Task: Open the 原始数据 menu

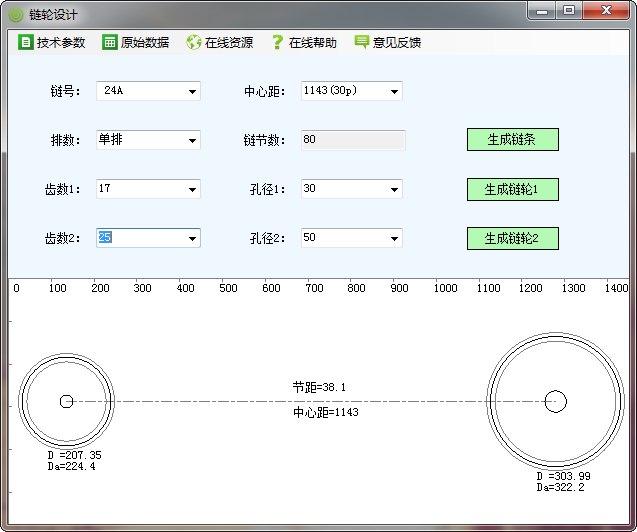Action: [136, 42]
